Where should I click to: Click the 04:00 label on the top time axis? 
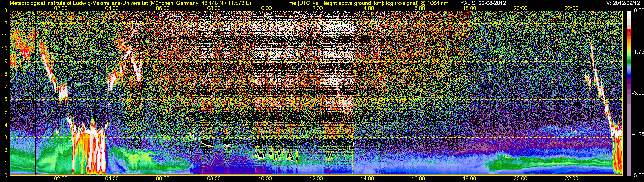(x=112, y=8)
